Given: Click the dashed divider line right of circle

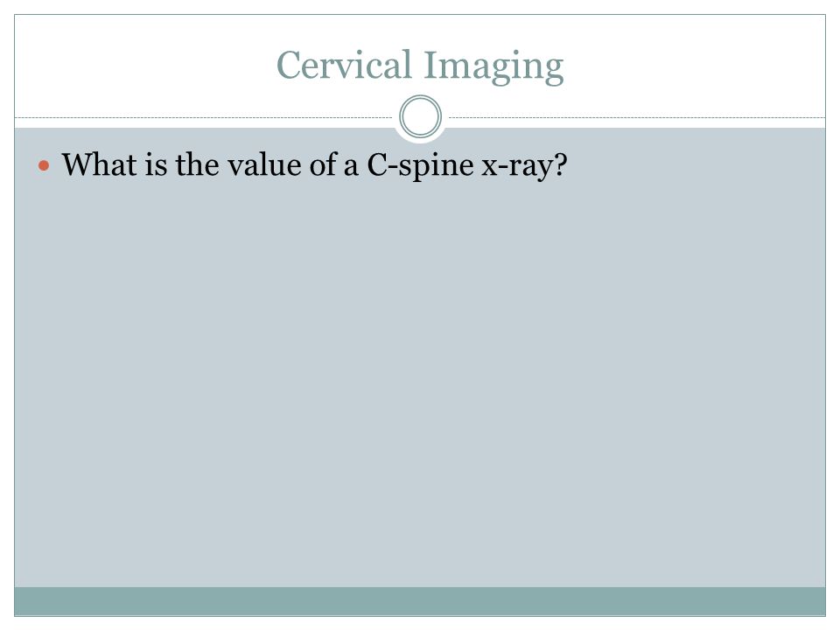Looking at the screenshot, I should pos(636,117).
